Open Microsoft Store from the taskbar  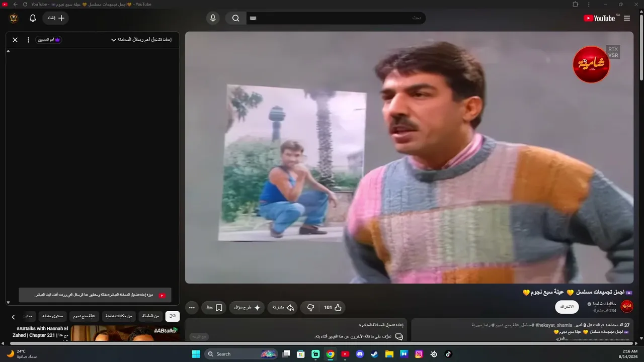click(x=301, y=354)
